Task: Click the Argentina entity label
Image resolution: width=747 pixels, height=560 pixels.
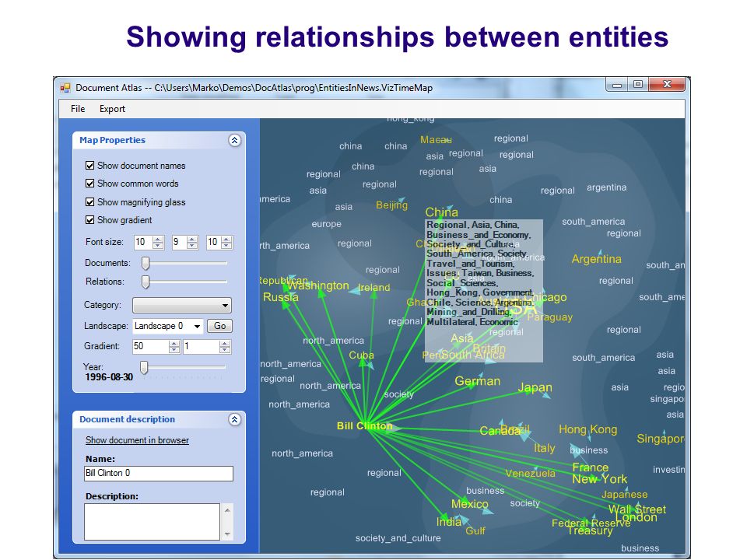Action: coord(597,259)
